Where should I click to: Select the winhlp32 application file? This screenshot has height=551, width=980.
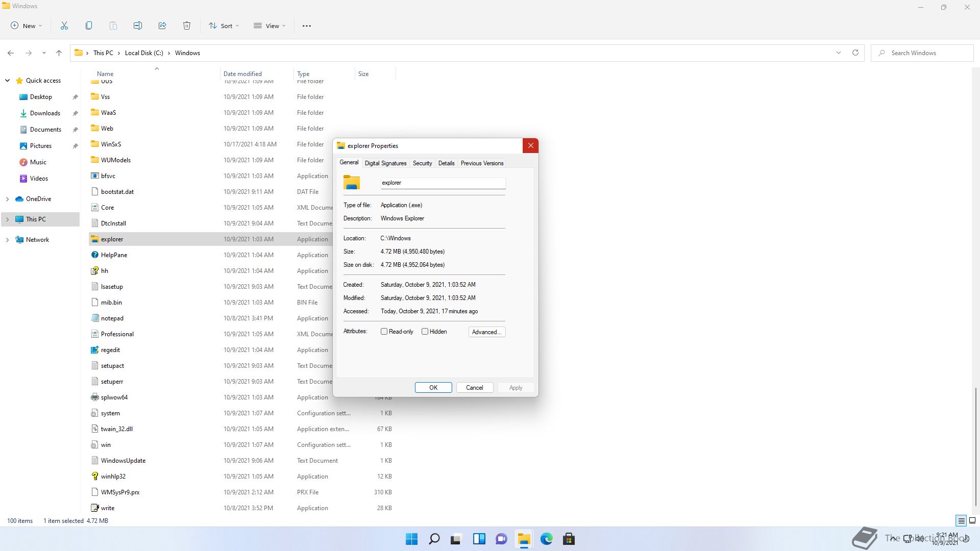coord(113,477)
